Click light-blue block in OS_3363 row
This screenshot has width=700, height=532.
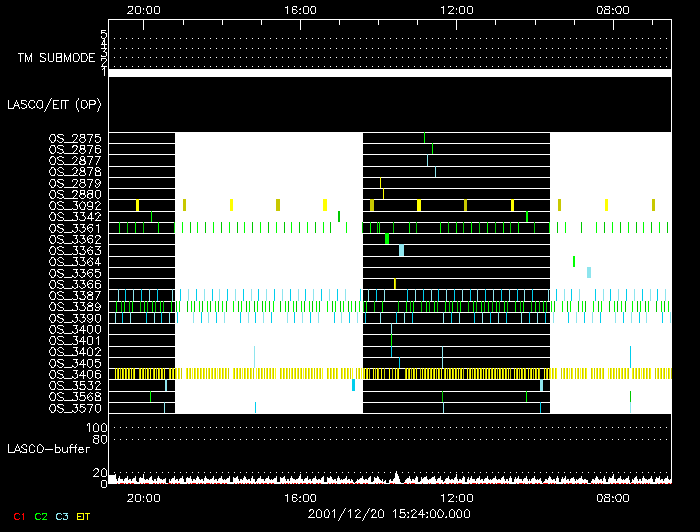point(401,250)
